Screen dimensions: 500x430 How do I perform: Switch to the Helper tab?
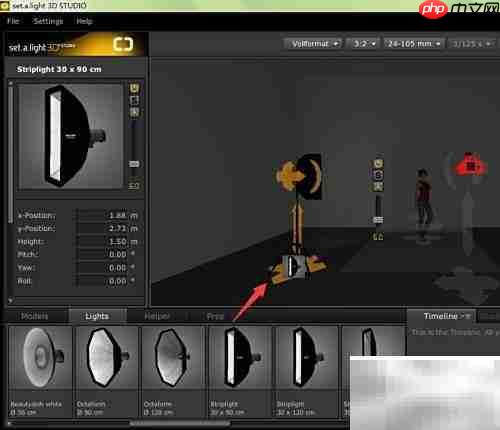point(157,316)
